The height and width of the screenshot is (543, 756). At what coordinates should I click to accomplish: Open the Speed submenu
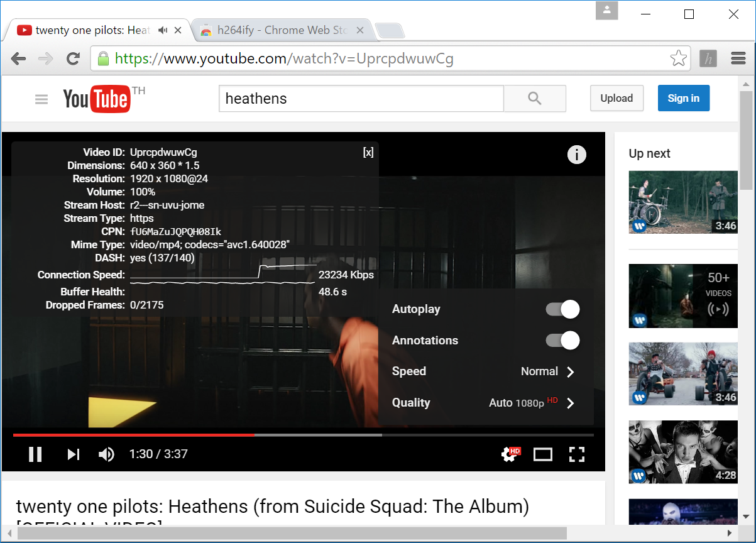click(x=486, y=371)
